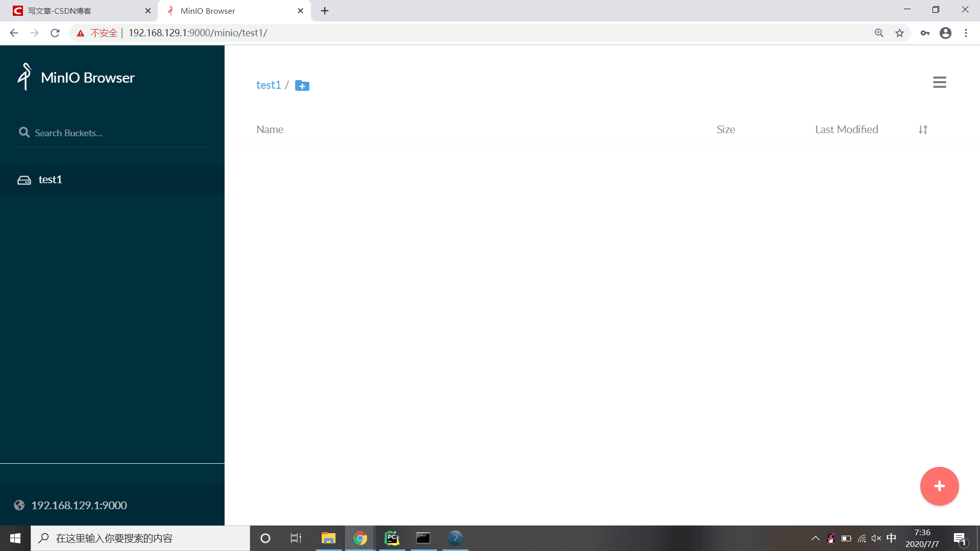Toggle the bookmark star in the address bar

click(899, 33)
